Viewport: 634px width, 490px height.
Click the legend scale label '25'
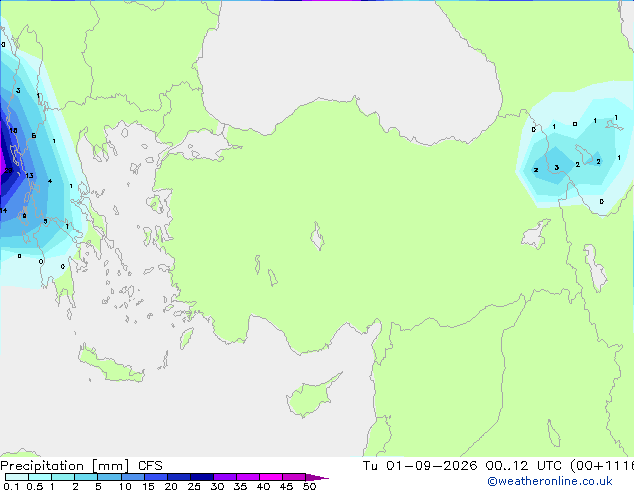pyautogui.click(x=194, y=486)
